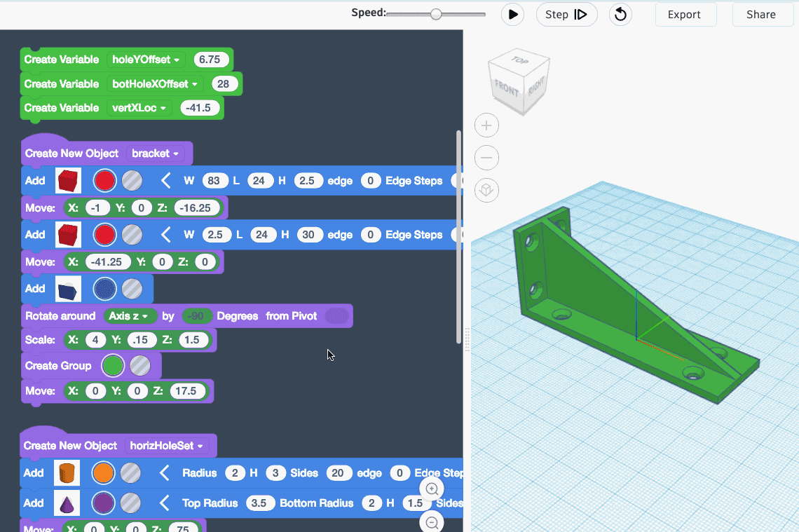Viewport: 799px width, 532px height.
Task: Edit Move X value -41.25
Action: [x=107, y=262]
